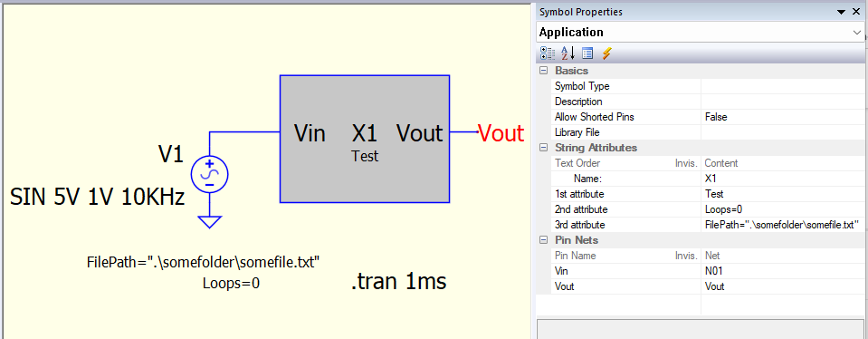Screen dimensions: 868x339
Task: Click the Description property label
Action: (x=578, y=102)
